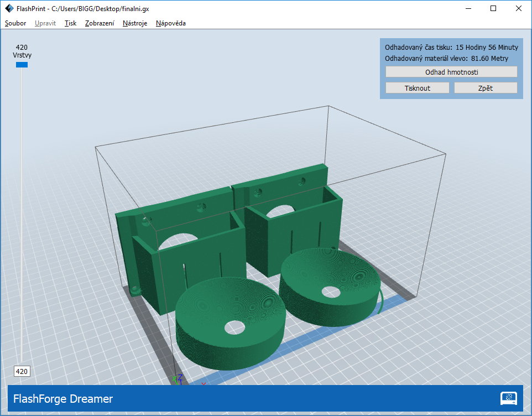Click the layer number field showing 420
The image size is (532, 416).
point(22,371)
